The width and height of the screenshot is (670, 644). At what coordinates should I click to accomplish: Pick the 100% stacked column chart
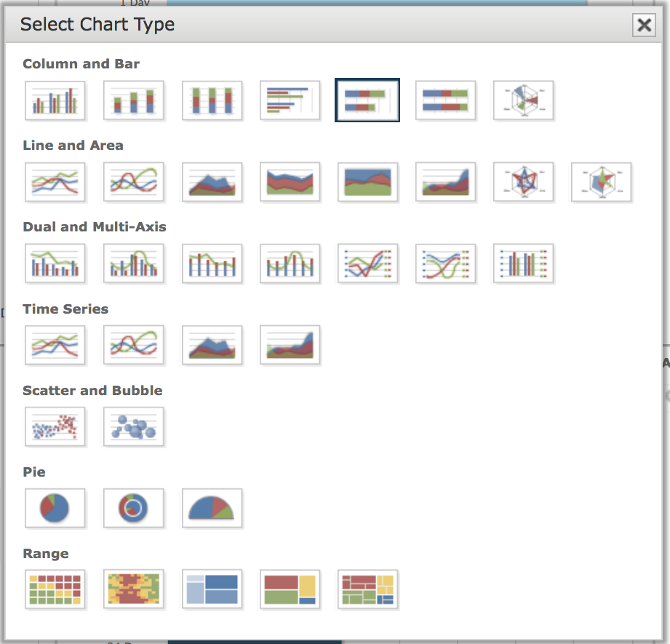click(212, 100)
